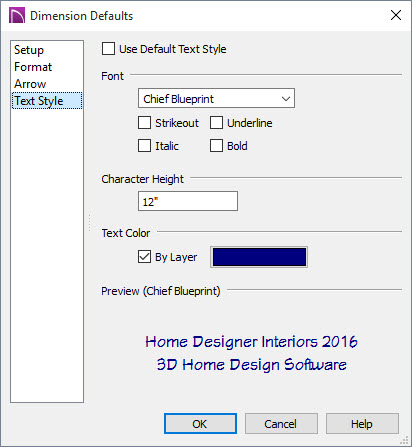The height and width of the screenshot is (447, 412).
Task: Open the Chief Blueprint font dropdown
Action: coord(216,98)
